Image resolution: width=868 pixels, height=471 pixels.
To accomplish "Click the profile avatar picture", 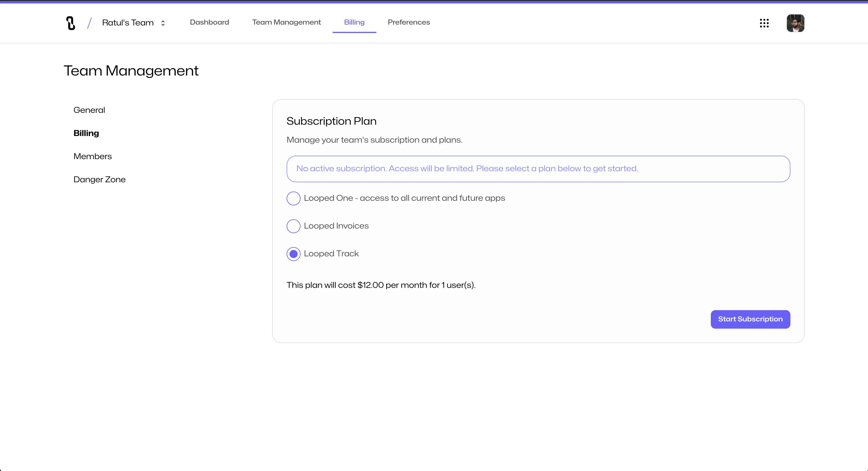I will click(x=796, y=23).
